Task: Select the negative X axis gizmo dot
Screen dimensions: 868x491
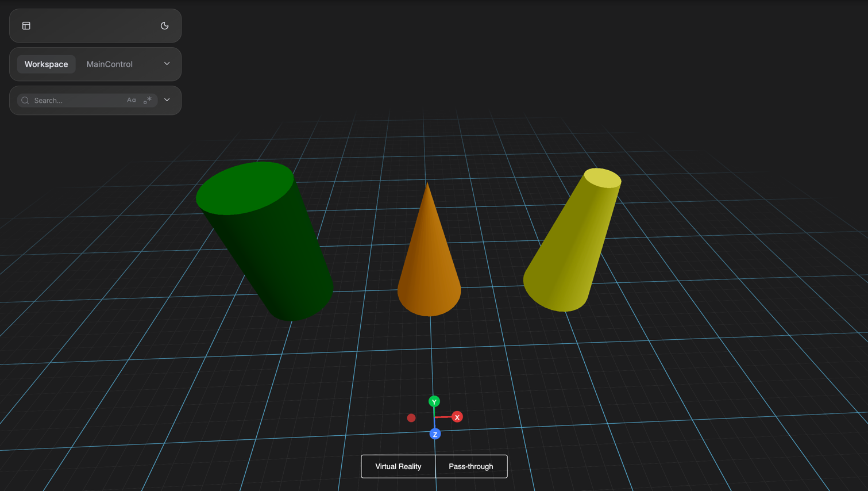Action: tap(411, 418)
